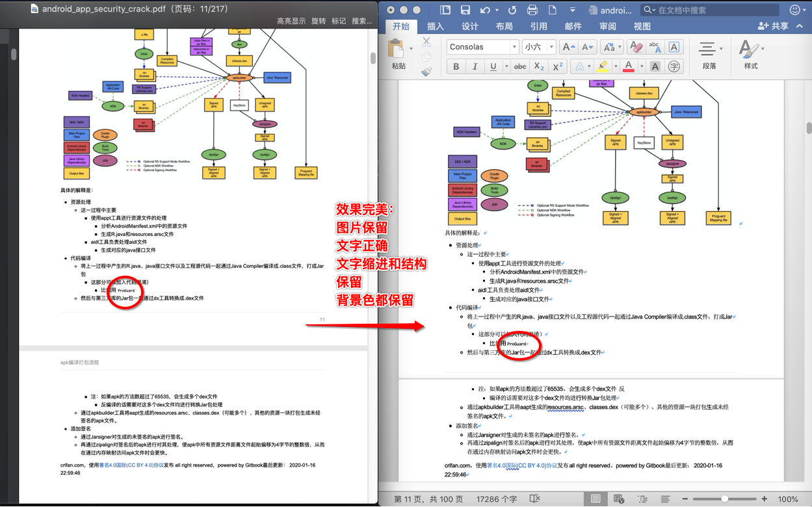Redo the last action in Word

pos(512,10)
